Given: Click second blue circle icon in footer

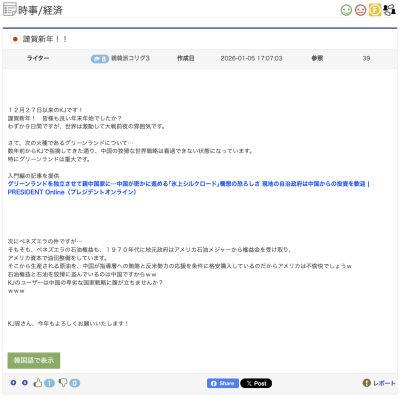Looking at the screenshot, I should point(25,383).
